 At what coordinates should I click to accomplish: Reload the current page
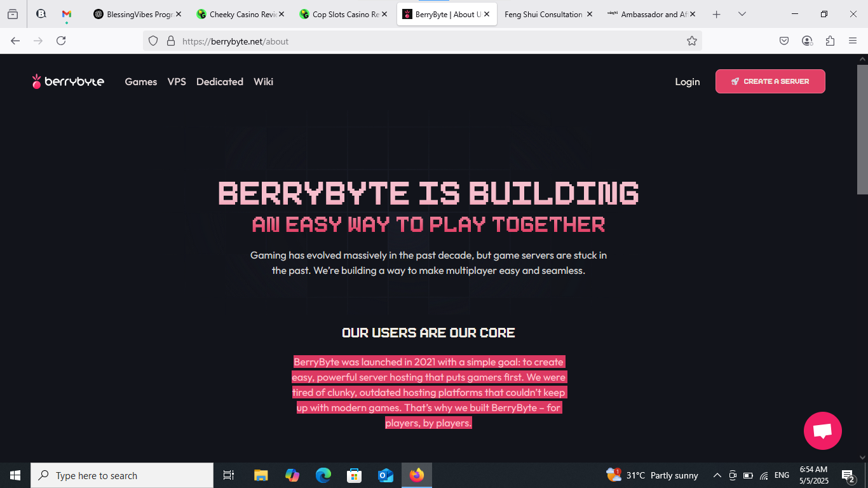61,41
